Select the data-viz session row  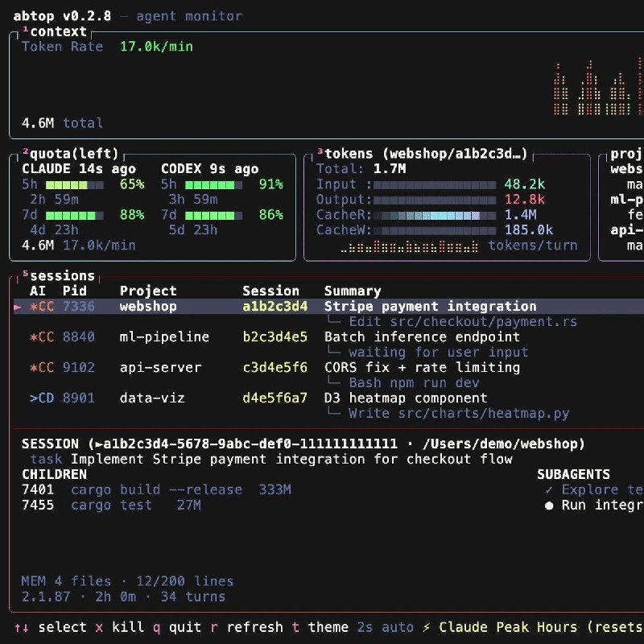click(x=328, y=398)
